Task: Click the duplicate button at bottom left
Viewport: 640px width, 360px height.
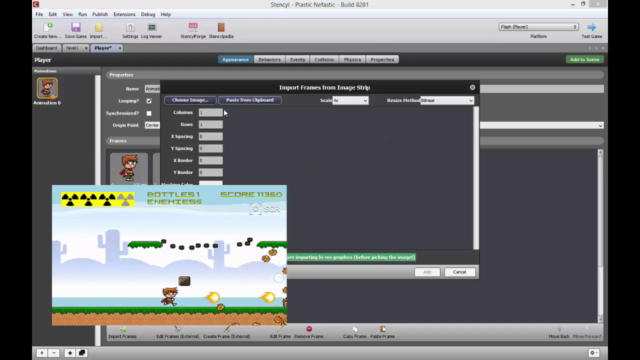Action: 82,353
